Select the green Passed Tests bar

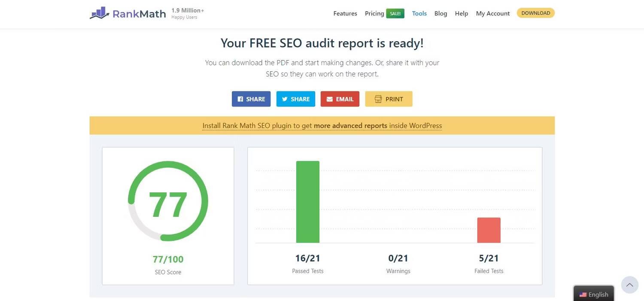pyautogui.click(x=308, y=202)
